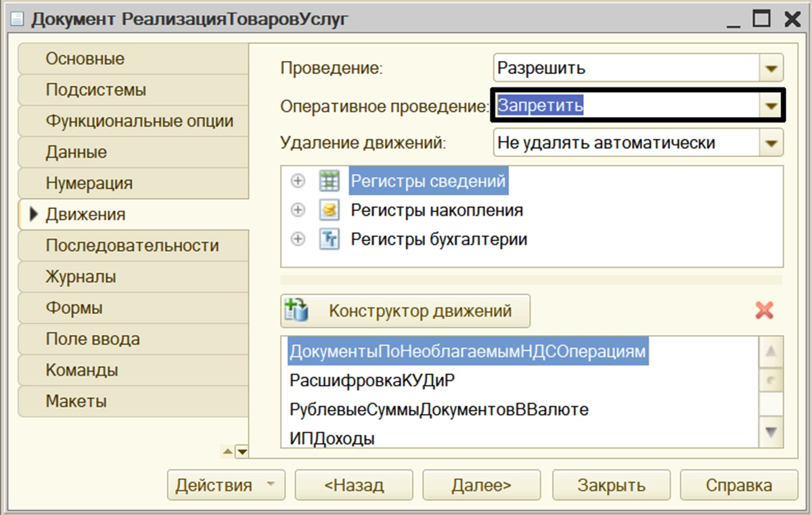The height and width of the screenshot is (515, 812).
Task: Click the Регистры сведений table icon
Action: click(x=329, y=181)
